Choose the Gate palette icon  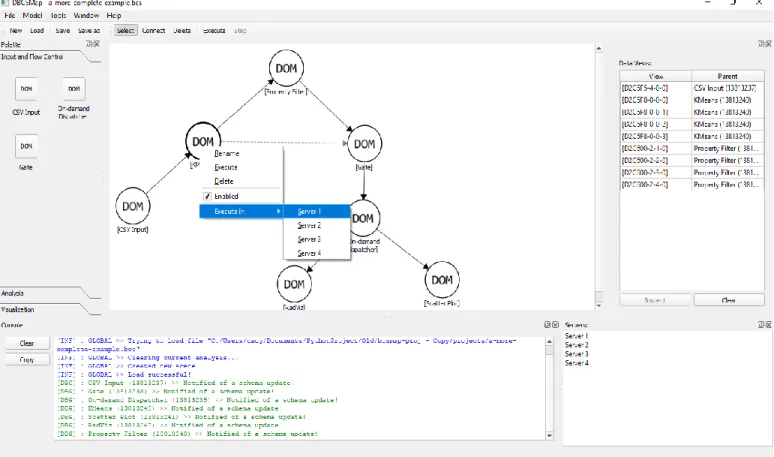26,147
